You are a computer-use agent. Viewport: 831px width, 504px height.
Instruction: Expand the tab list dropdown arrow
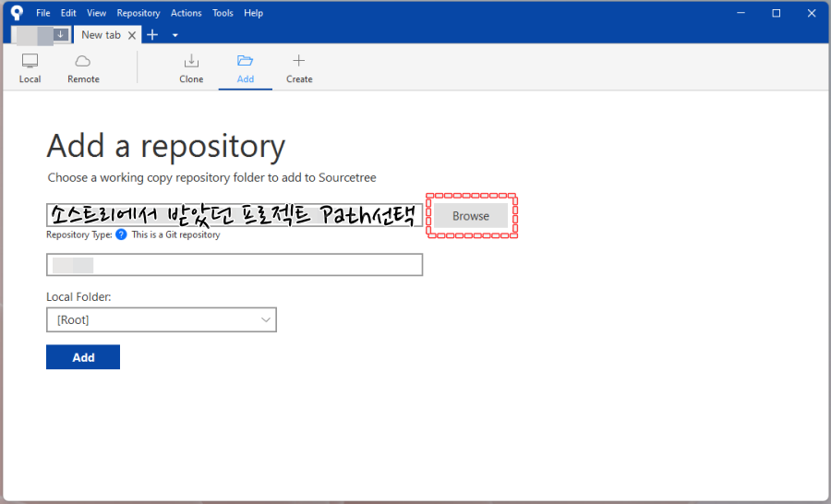175,35
